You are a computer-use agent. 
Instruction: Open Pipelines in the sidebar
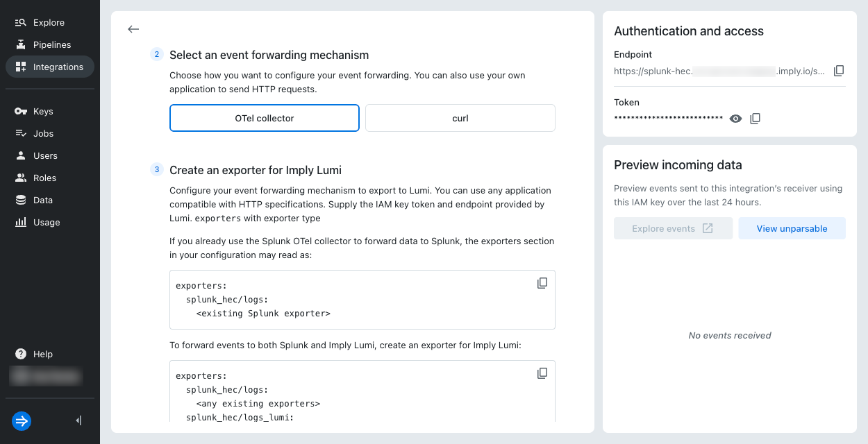coord(49,44)
